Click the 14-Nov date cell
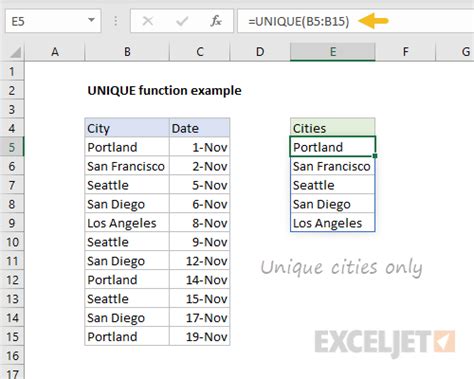Screen dimensions: 474x379 pos(200,280)
